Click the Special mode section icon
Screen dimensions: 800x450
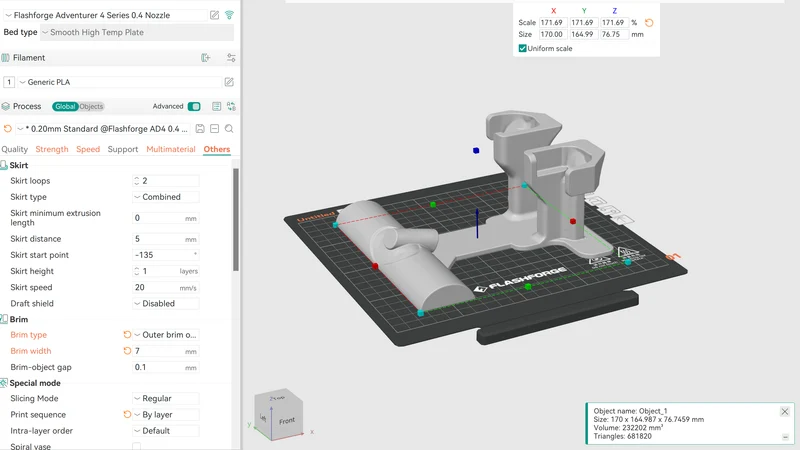pyautogui.click(x=4, y=383)
